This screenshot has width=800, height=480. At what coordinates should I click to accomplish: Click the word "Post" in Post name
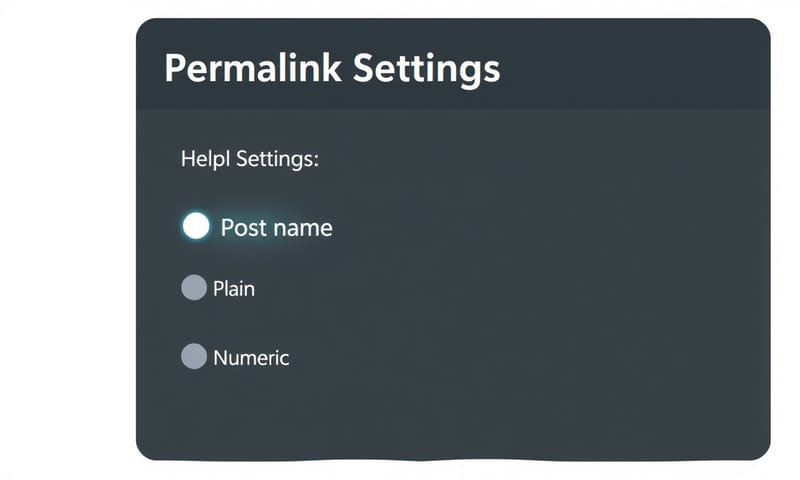tap(245, 228)
